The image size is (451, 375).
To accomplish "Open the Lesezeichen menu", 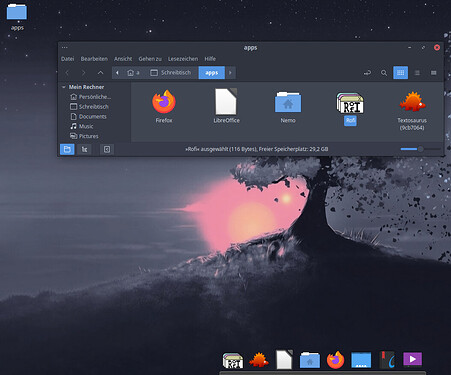I will click(183, 59).
